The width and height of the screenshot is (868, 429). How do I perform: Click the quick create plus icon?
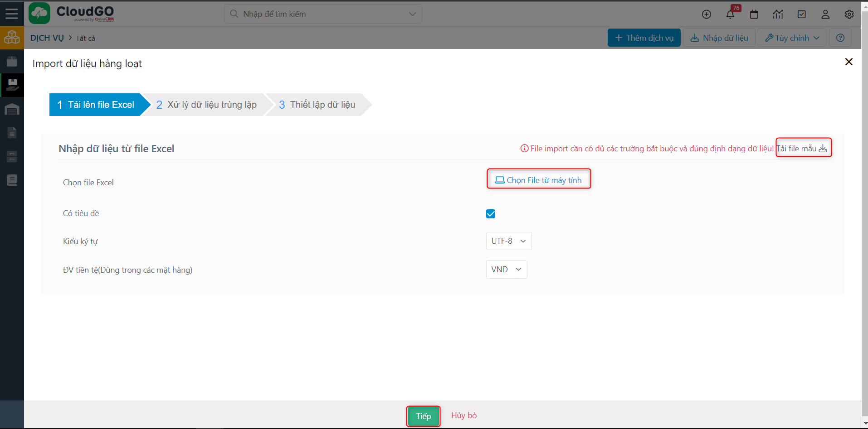(x=707, y=14)
